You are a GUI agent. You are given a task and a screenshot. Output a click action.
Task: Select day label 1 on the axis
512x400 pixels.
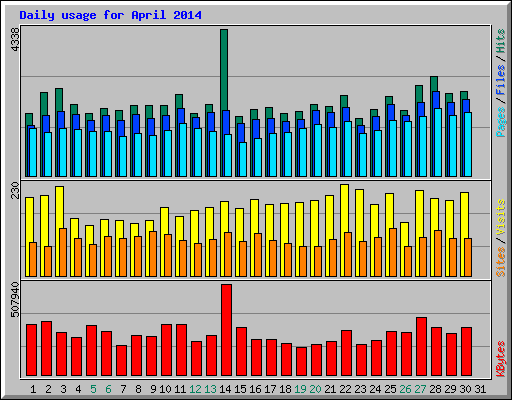[x=33, y=389]
